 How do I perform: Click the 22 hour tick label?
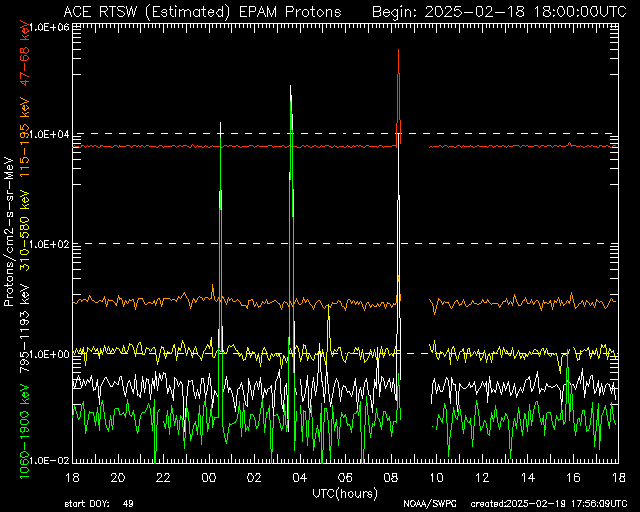(163, 477)
